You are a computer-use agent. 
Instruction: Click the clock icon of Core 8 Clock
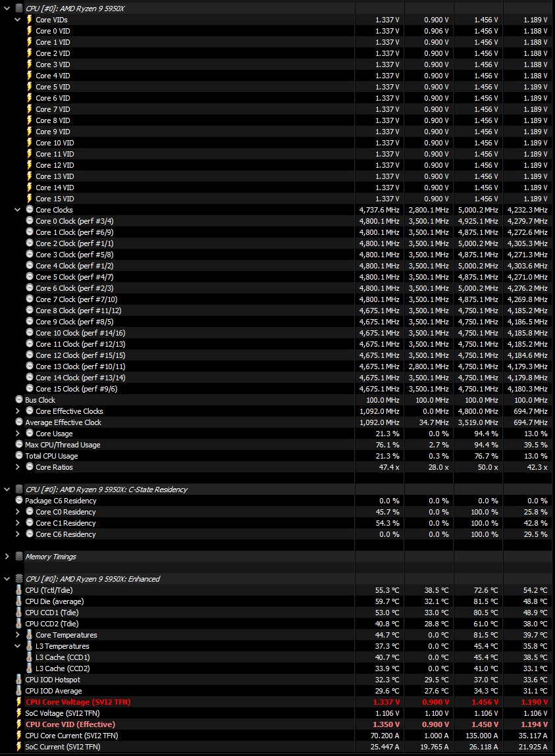pos(30,310)
